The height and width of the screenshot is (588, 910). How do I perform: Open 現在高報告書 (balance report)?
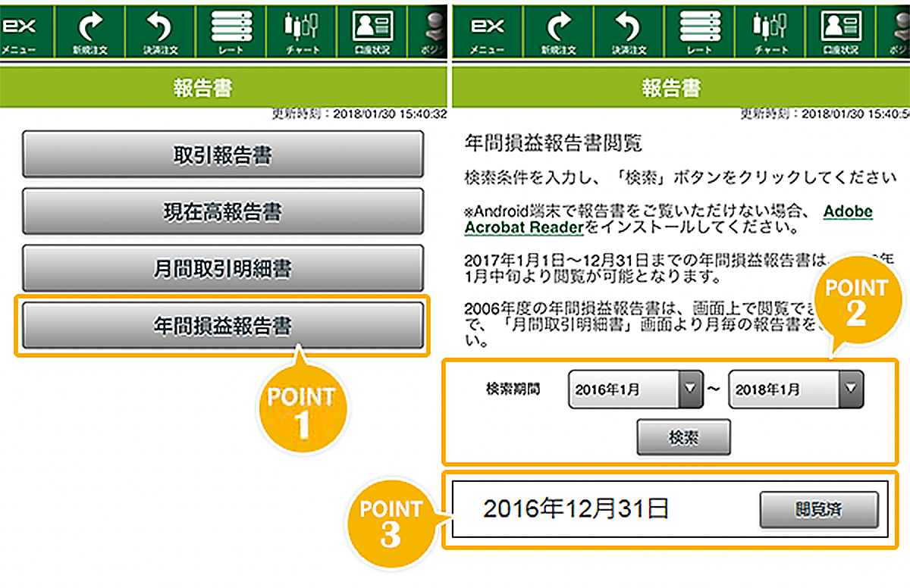point(224,211)
